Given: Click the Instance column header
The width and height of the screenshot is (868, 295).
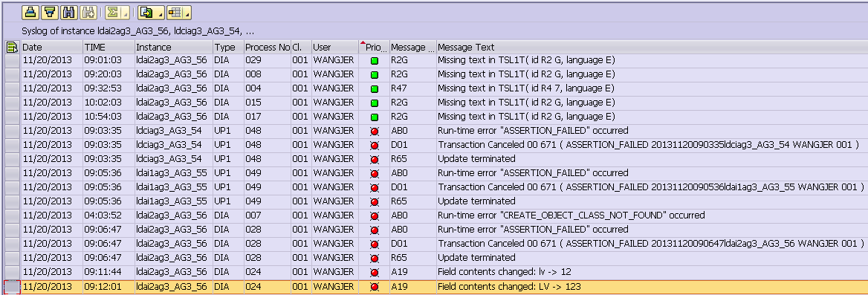Looking at the screenshot, I should [x=174, y=48].
